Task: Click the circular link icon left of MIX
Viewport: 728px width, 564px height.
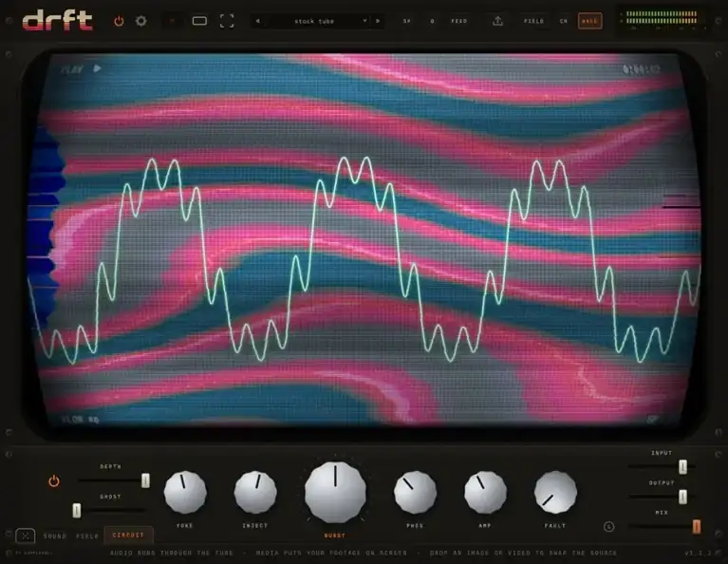Action: 609,526
